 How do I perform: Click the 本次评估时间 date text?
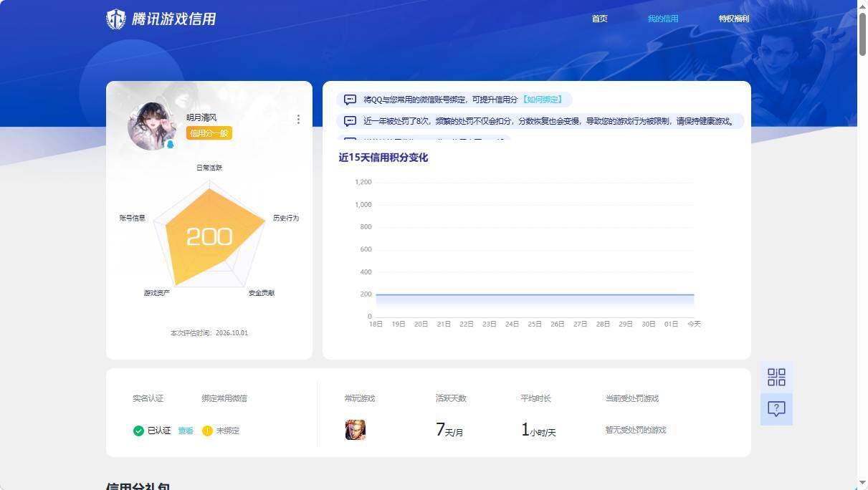point(209,333)
